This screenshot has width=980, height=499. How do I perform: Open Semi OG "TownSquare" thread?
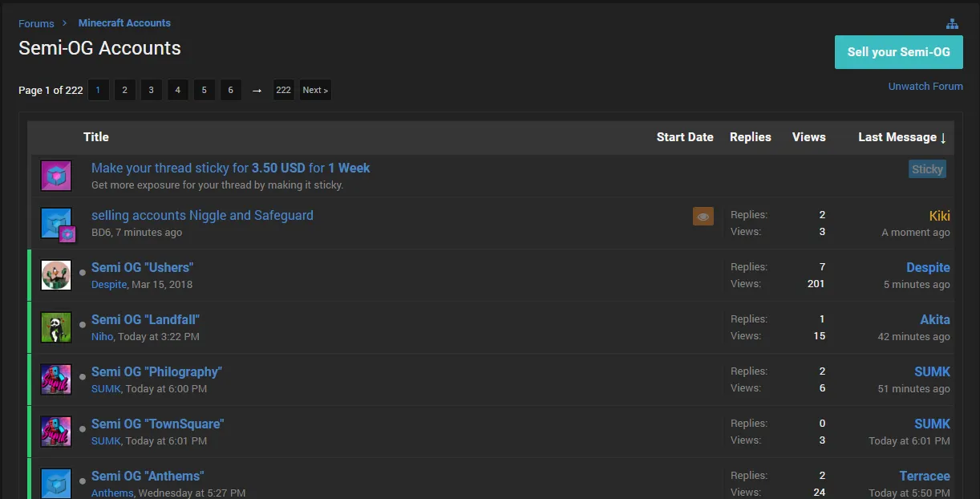(157, 424)
